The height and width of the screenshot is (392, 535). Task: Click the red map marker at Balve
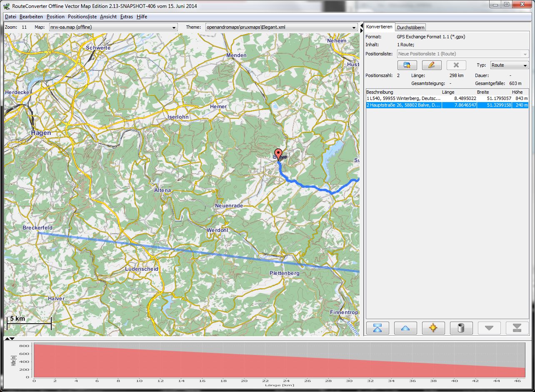(278, 154)
